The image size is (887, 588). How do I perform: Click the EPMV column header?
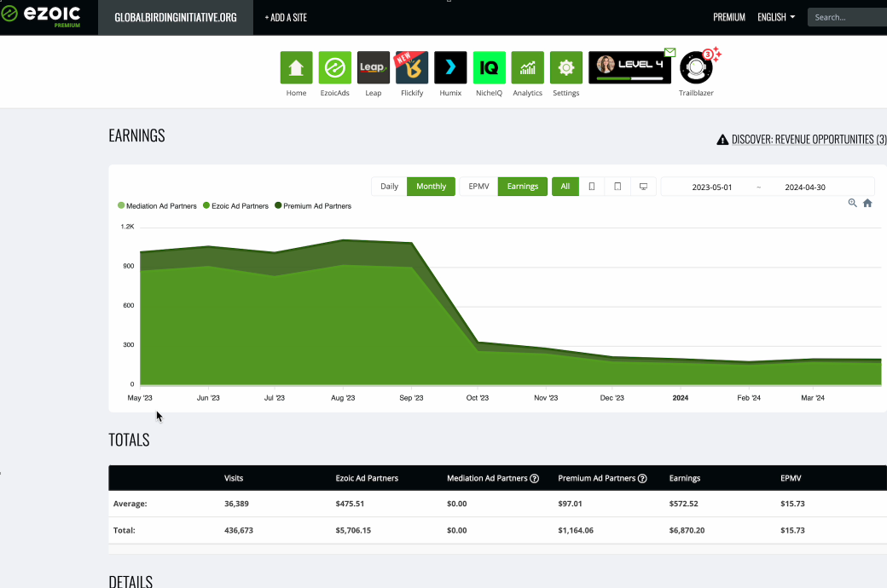[x=791, y=478]
